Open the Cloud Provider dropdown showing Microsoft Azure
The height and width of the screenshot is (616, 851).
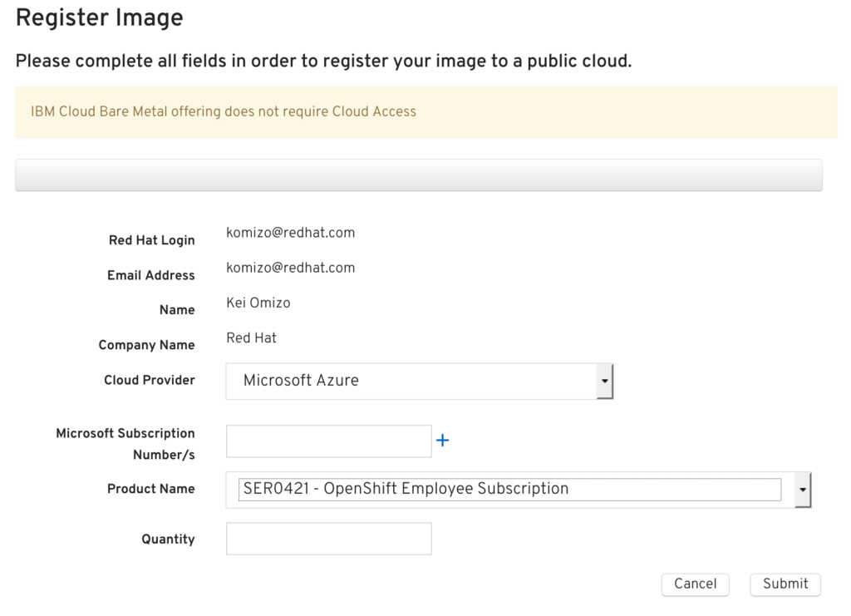click(x=411, y=381)
